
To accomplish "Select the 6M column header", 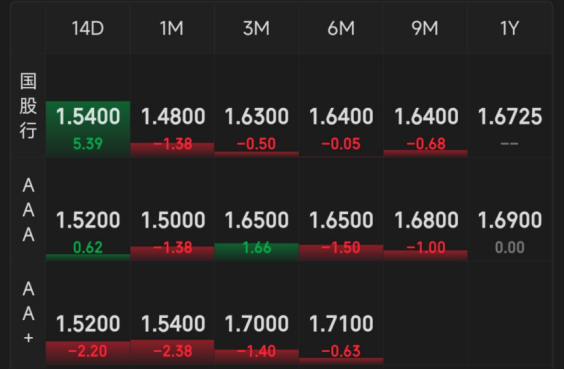I will click(x=341, y=28).
